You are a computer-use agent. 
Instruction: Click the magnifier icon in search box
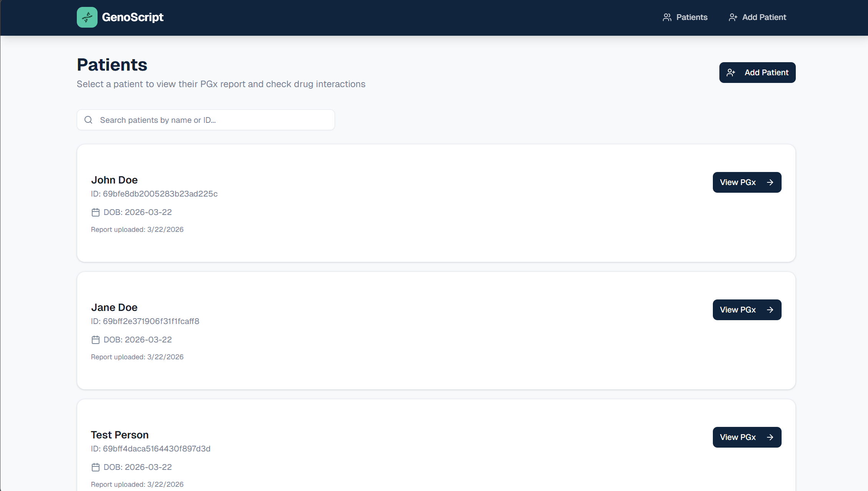pyautogui.click(x=88, y=120)
